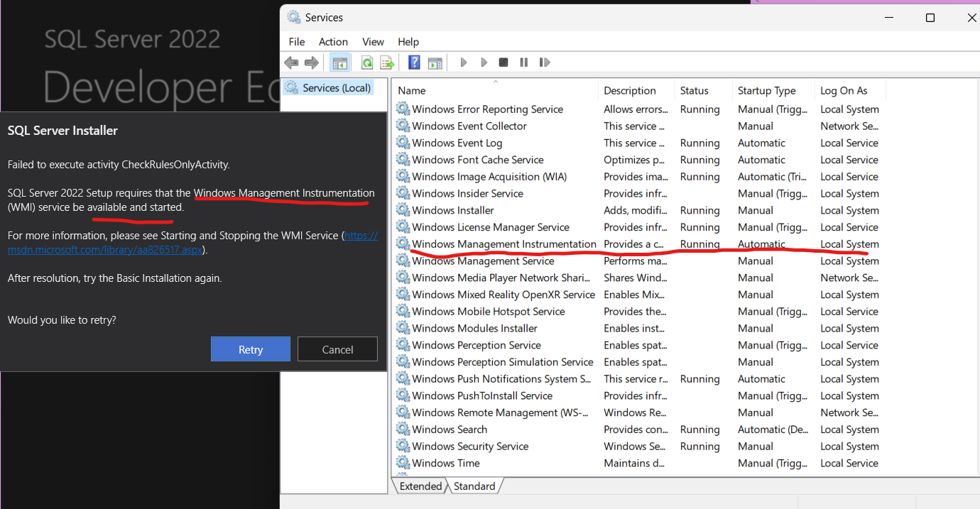Click the Back navigation arrow icon
Viewport: 980px width, 509px height.
click(x=291, y=62)
